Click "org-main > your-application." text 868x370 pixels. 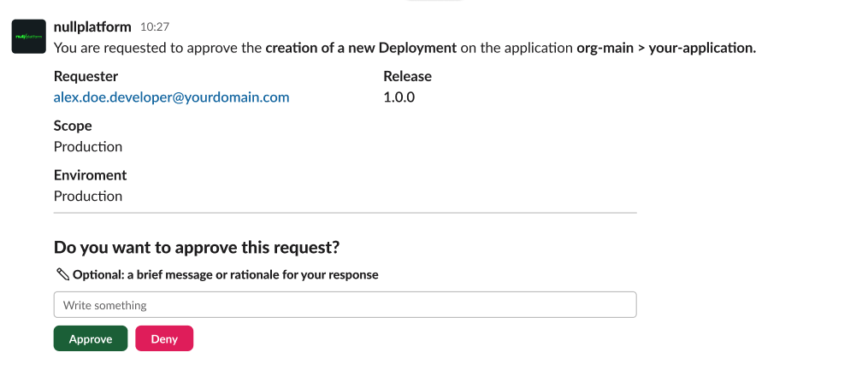point(666,48)
